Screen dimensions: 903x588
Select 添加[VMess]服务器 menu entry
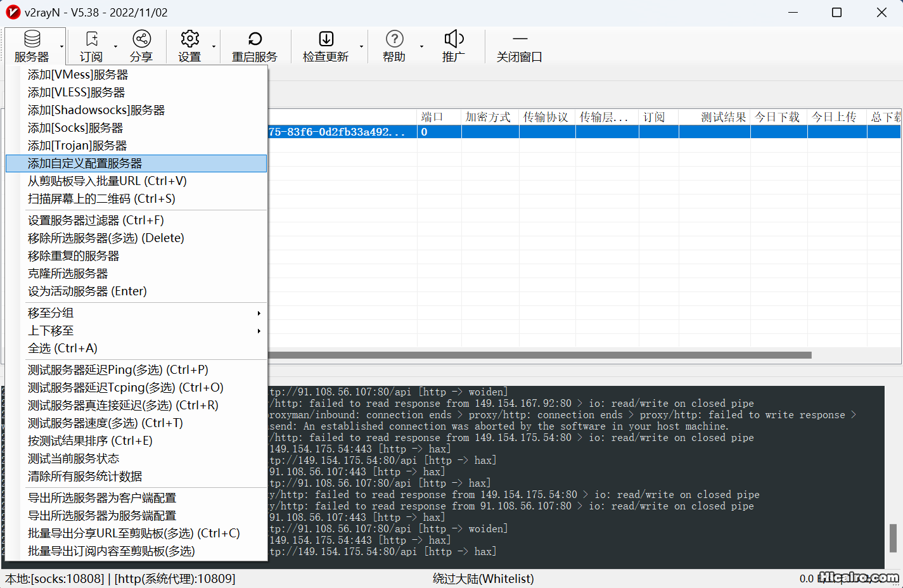click(x=136, y=75)
